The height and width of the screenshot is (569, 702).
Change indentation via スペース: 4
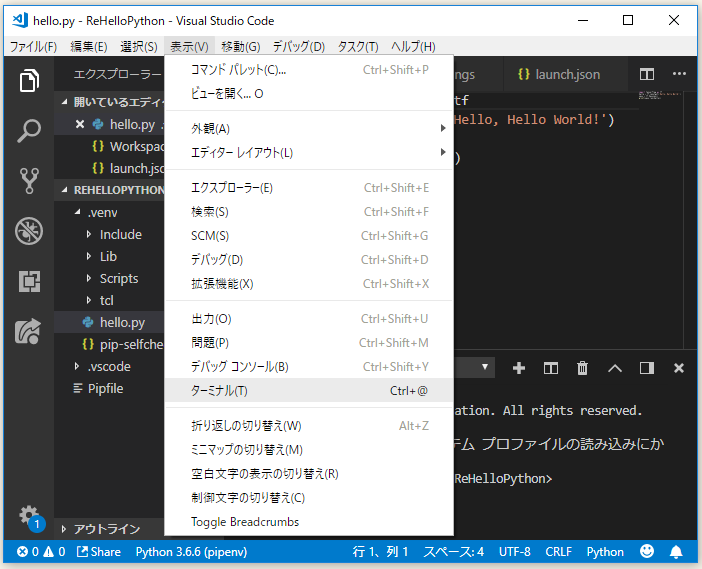click(x=454, y=552)
